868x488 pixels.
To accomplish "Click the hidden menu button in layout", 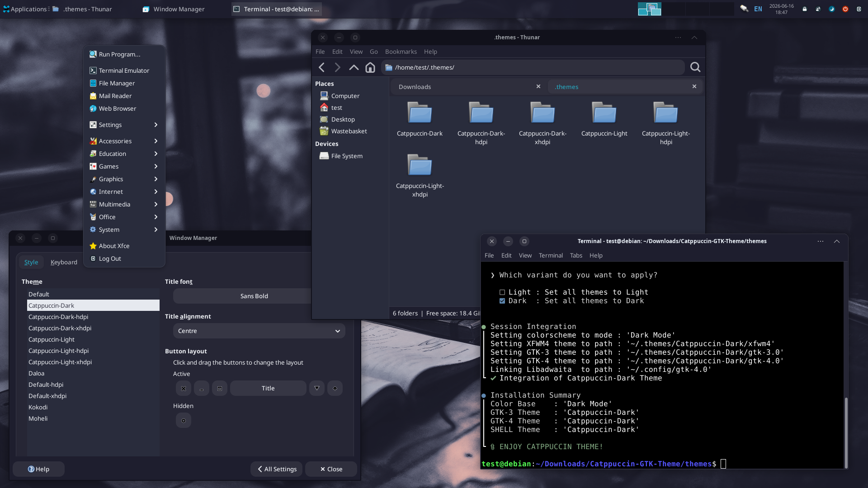I will (x=184, y=420).
